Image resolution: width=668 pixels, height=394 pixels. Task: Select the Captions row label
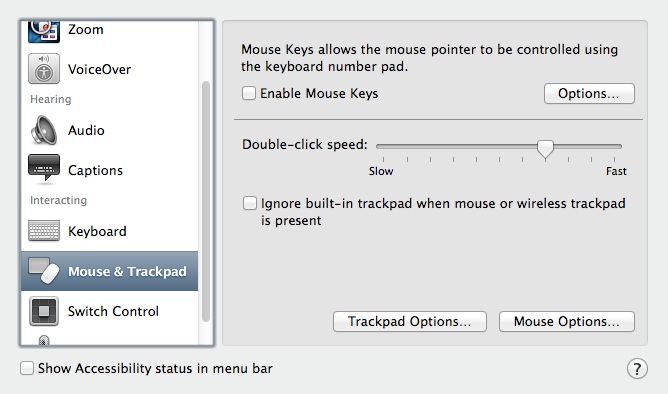pyautogui.click(x=95, y=170)
